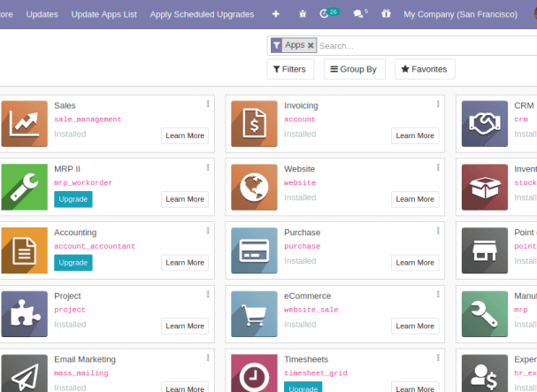Click the Manufacturing wrench icon
537x392 pixels.
485,314
